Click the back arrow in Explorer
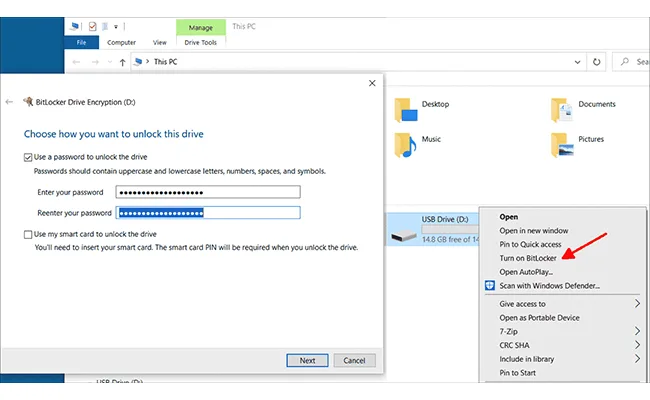The height and width of the screenshot is (400, 650). pyautogui.click(x=76, y=62)
